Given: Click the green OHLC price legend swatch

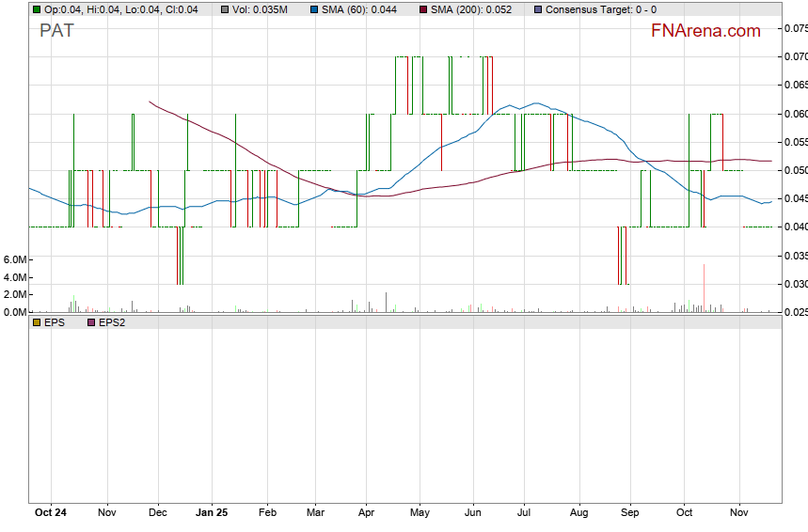Looking at the screenshot, I should coord(37,9).
